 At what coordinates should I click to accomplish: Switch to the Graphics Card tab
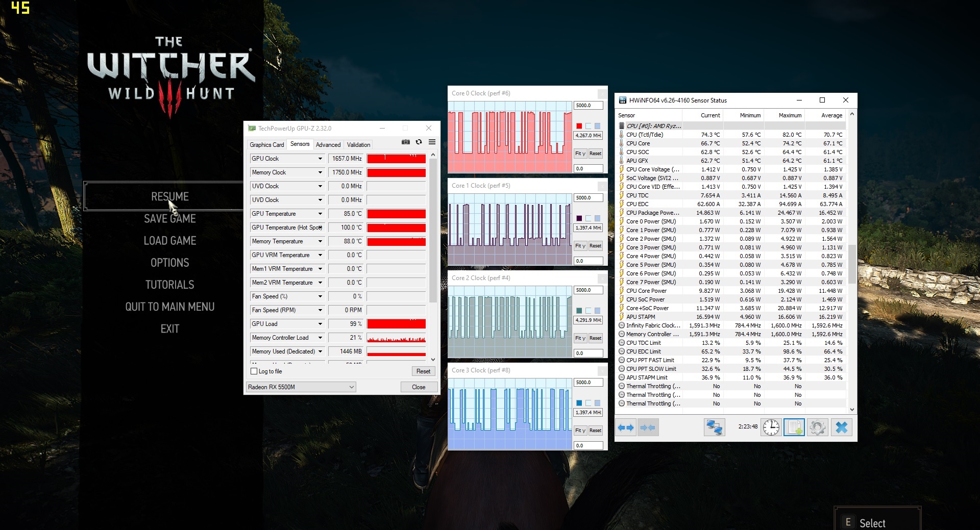click(266, 145)
